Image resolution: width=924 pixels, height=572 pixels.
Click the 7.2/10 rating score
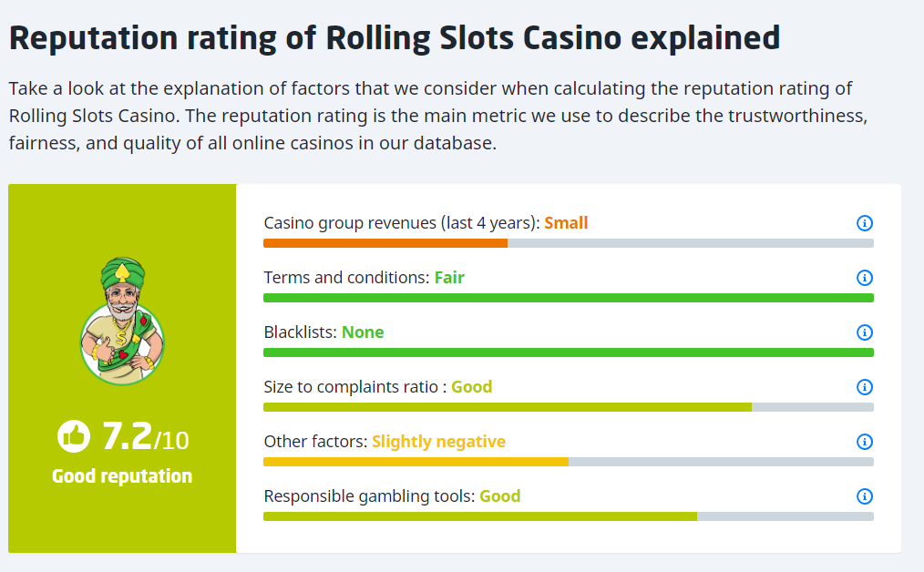tap(144, 438)
